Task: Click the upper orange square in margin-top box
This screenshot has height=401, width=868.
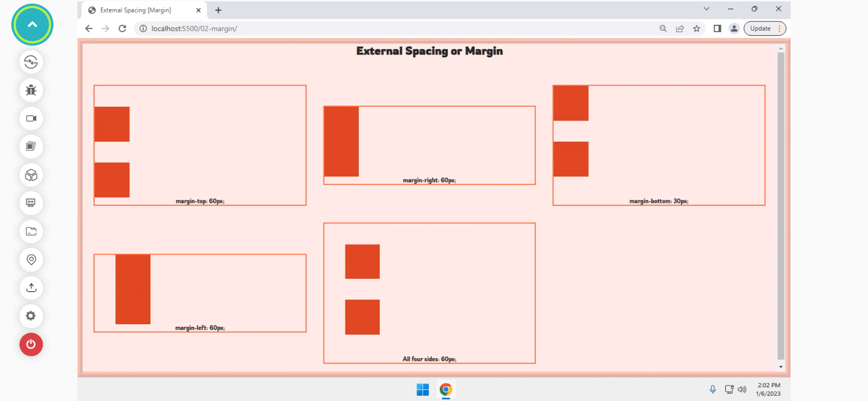Action: 112,124
